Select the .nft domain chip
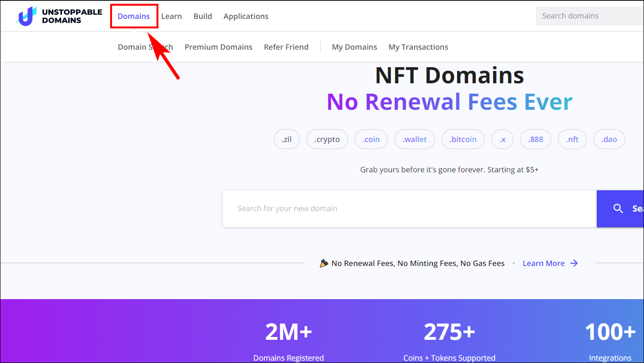644x363 pixels. point(572,139)
